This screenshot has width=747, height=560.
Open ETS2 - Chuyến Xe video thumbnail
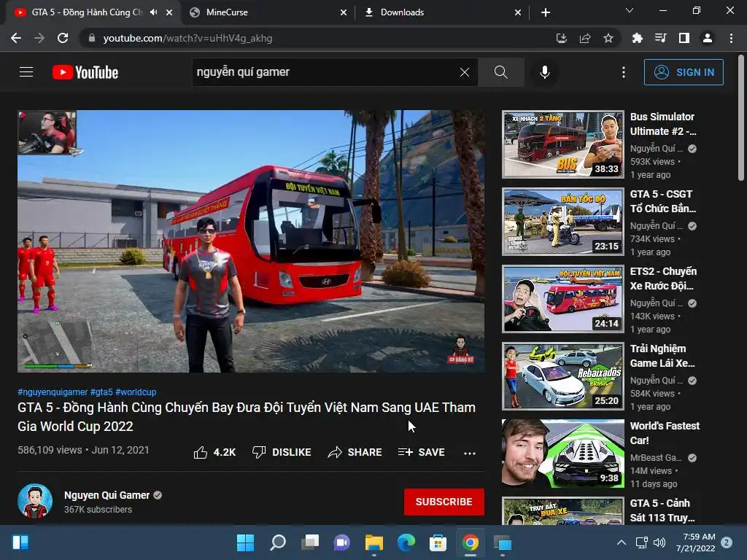tap(563, 299)
